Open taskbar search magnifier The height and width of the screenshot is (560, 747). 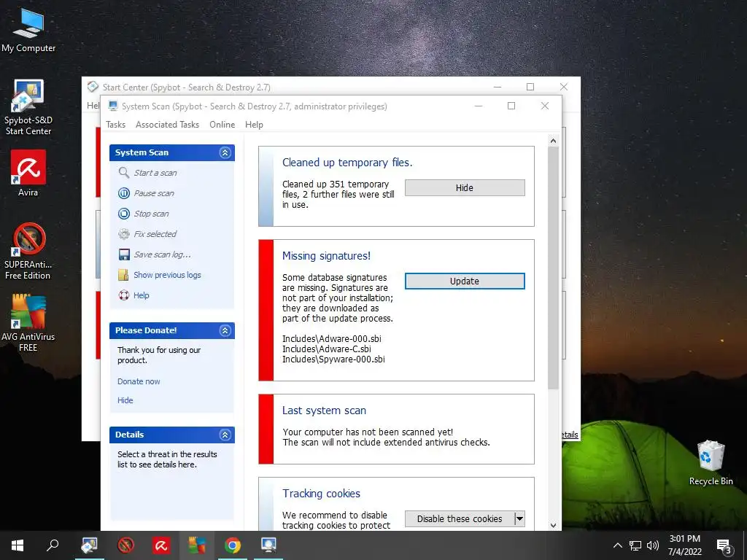click(53, 545)
